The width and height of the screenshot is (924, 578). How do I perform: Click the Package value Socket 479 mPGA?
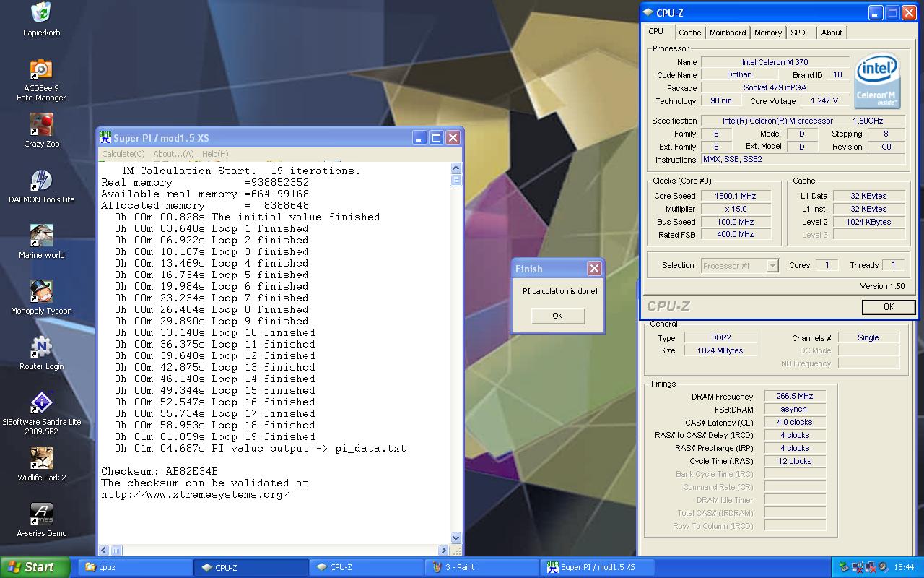775,88
